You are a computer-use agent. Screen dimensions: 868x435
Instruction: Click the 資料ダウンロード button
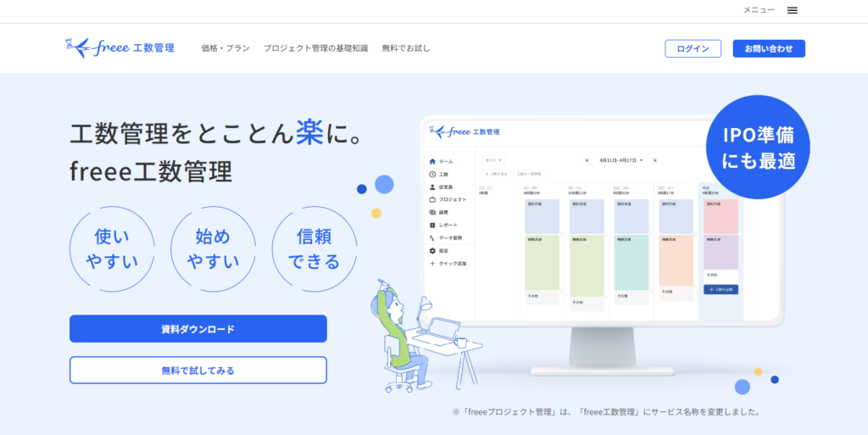[x=198, y=329]
